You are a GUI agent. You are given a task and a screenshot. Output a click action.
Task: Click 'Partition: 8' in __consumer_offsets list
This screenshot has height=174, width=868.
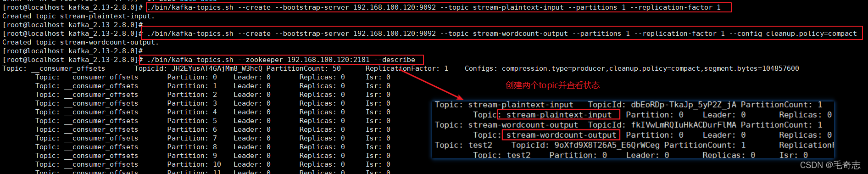point(192,147)
